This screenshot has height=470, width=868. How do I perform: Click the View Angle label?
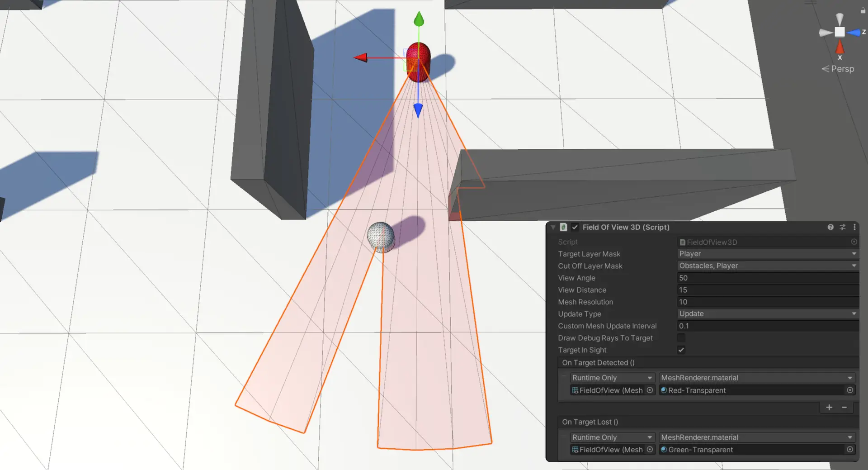pos(576,278)
